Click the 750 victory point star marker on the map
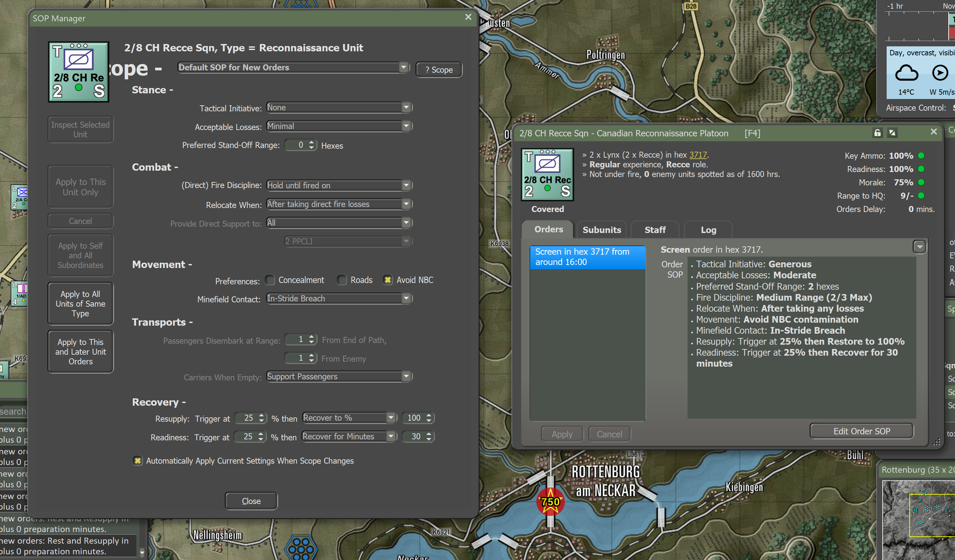The image size is (955, 560). point(550,502)
